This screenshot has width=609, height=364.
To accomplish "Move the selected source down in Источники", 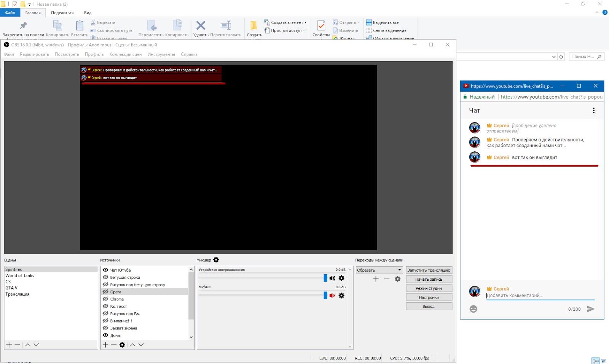I will pos(141,345).
